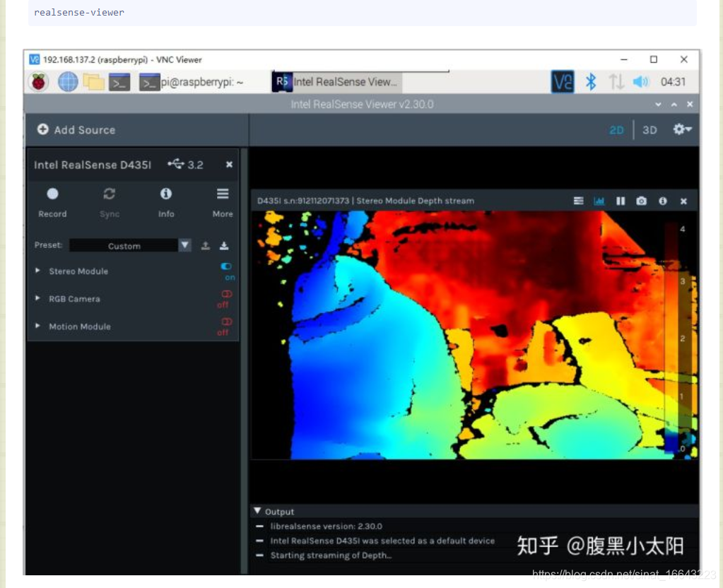723x588 pixels.
Task: Open device Info
Action: click(166, 202)
